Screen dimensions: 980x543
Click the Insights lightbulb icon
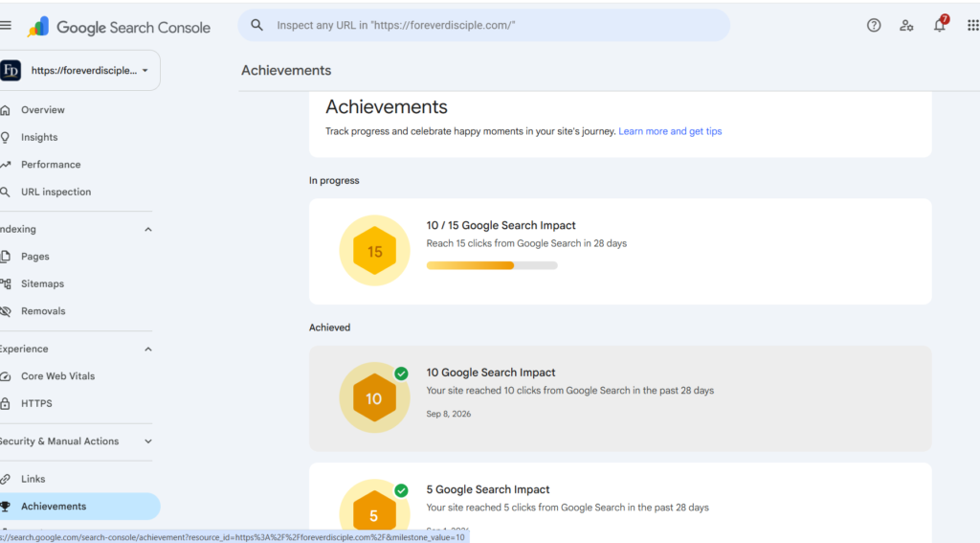(x=5, y=137)
